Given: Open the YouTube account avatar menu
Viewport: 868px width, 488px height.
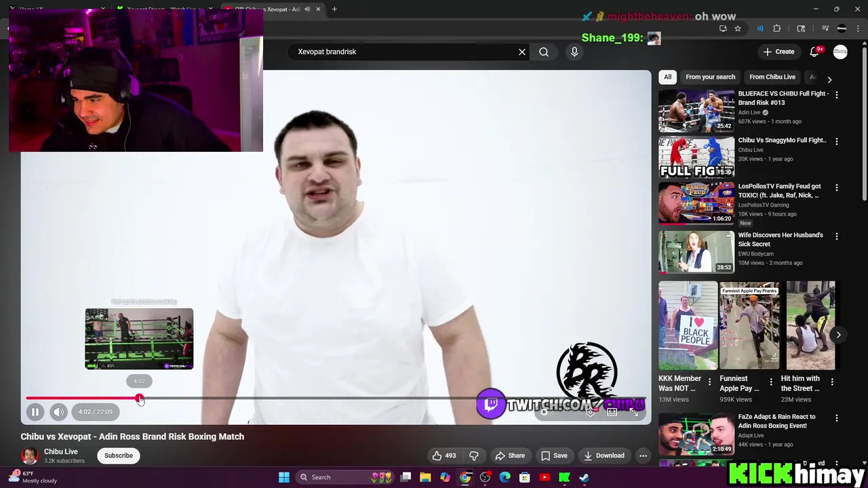Looking at the screenshot, I should point(840,52).
